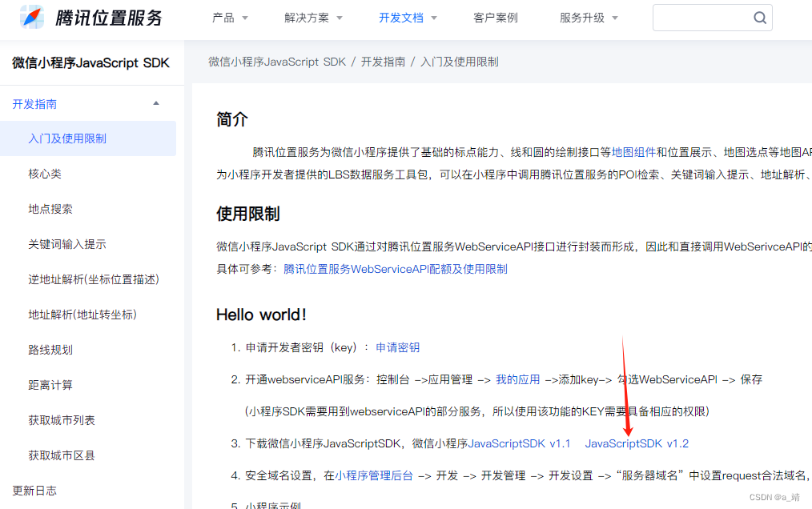Expand the 解决方案 dropdown arrow
This screenshot has width=812, height=509.
340,18
